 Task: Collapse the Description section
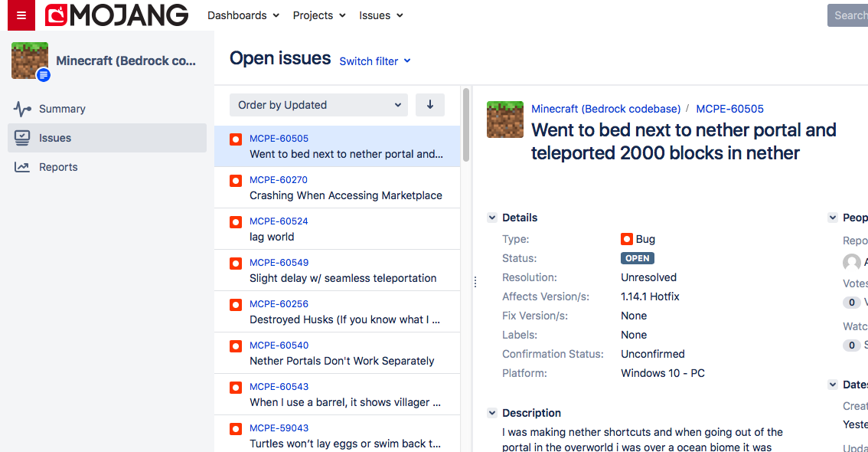tap(492, 413)
